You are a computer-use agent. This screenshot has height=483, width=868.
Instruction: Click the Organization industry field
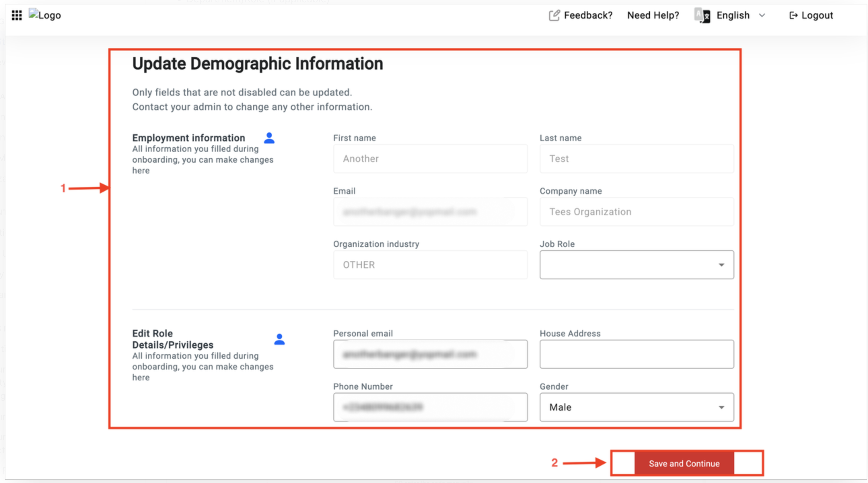430,264
